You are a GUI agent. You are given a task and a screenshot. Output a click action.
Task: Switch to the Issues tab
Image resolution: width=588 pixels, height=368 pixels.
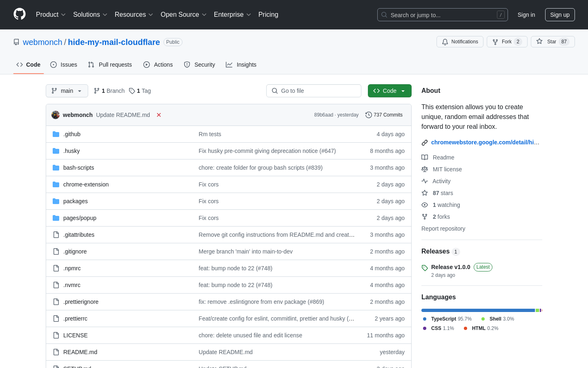64,65
